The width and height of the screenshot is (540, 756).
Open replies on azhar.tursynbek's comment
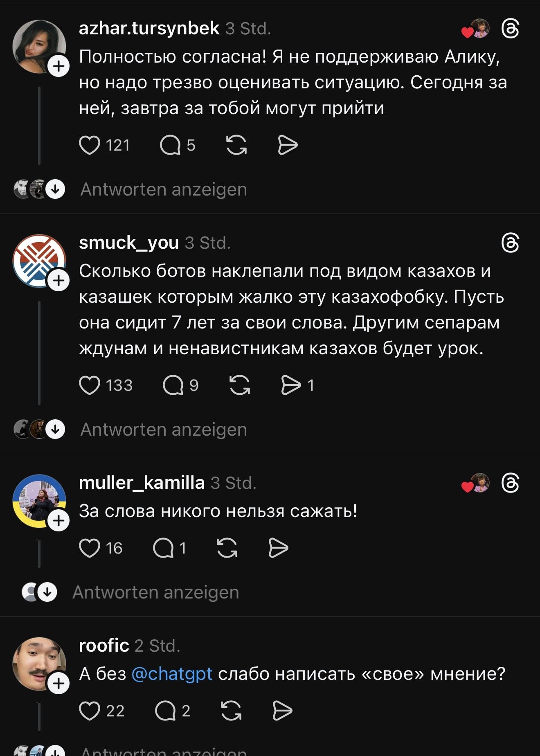[x=170, y=145]
